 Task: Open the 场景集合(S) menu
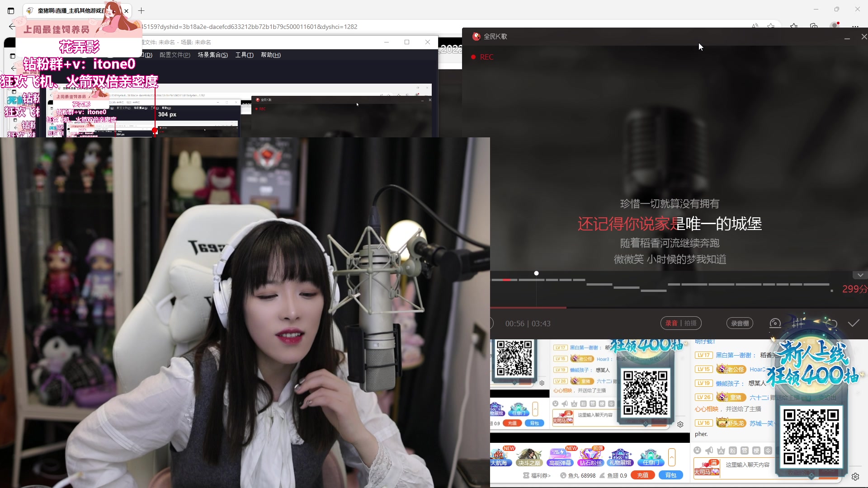pos(212,55)
